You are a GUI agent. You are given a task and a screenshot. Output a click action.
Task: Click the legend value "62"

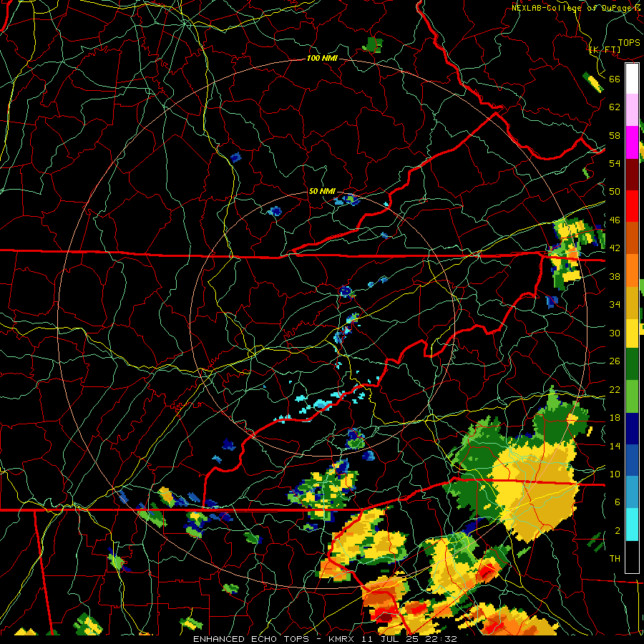point(615,107)
